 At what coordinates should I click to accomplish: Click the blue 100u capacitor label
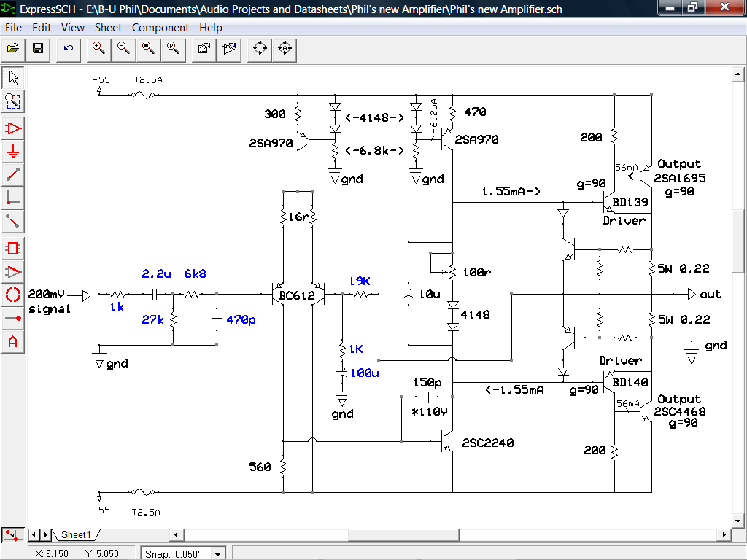[x=365, y=373]
